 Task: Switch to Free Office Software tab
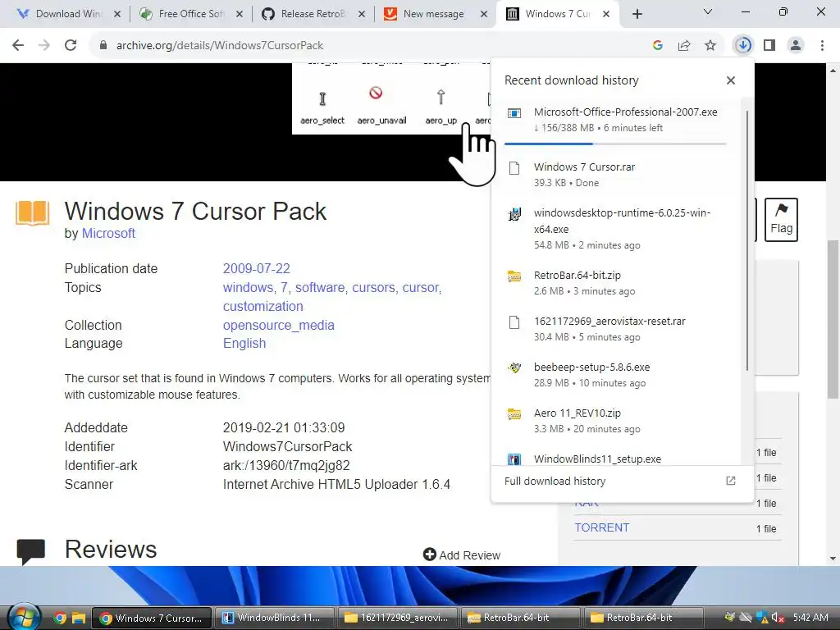[190, 14]
